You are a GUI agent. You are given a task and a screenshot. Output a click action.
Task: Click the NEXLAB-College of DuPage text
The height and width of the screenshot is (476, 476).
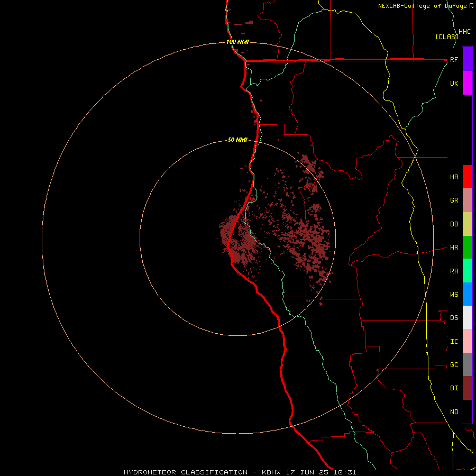(x=423, y=6)
